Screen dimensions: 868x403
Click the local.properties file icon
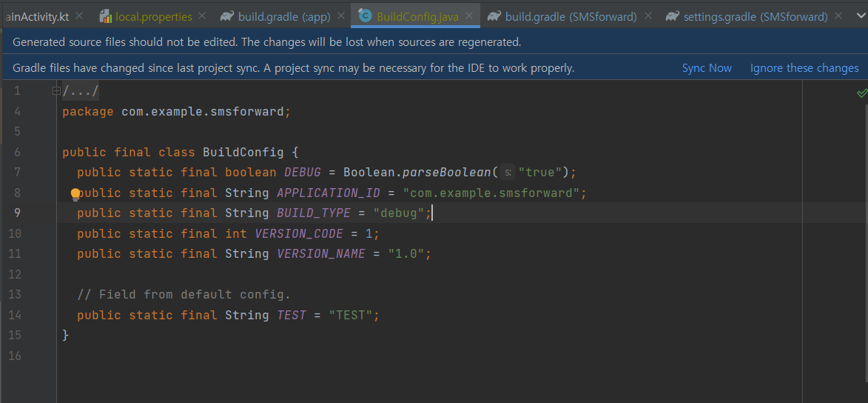pyautogui.click(x=106, y=16)
